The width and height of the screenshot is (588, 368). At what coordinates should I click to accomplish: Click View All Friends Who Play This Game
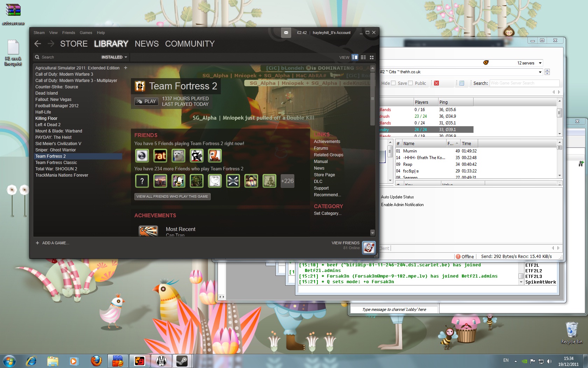pos(172,196)
